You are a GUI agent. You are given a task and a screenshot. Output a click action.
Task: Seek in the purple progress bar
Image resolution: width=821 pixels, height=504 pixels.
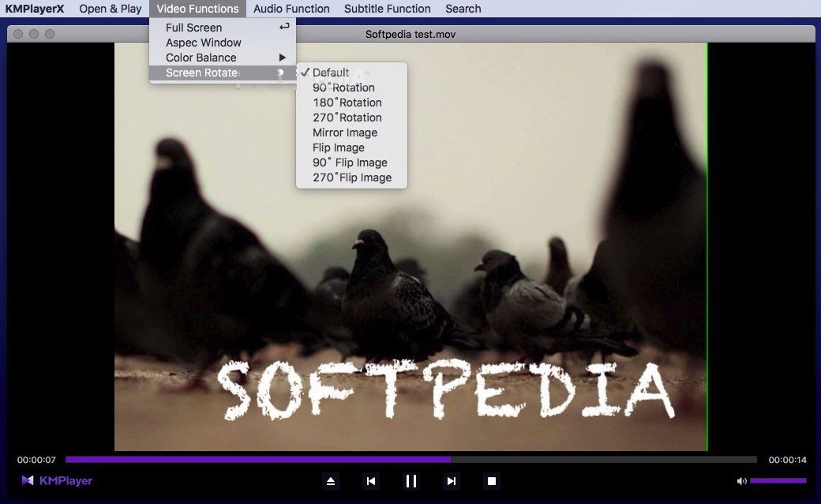410,460
